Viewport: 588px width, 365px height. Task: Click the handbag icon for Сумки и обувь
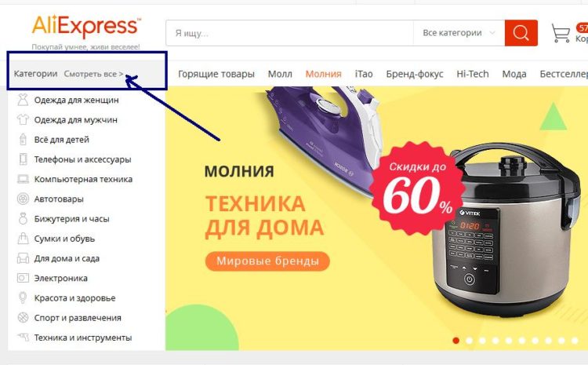[23, 239]
